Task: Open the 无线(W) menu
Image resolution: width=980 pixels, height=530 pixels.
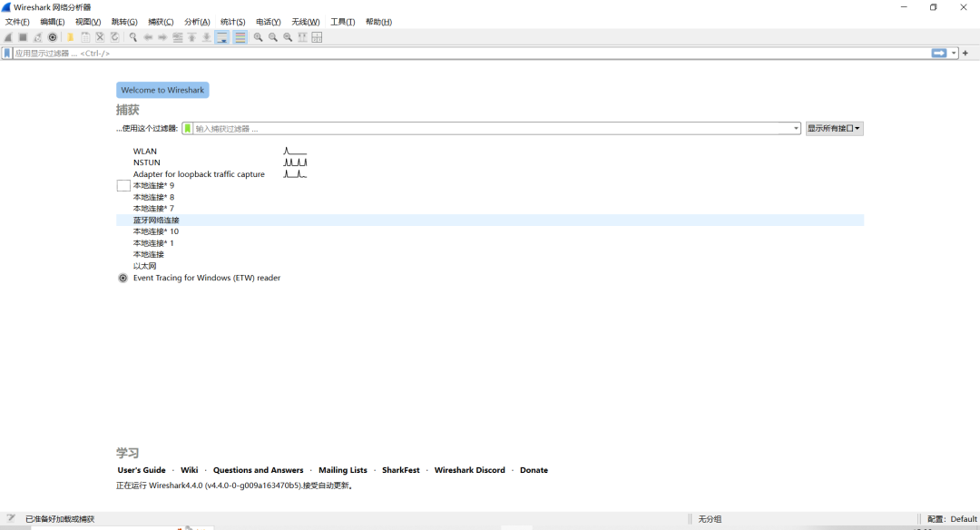Action: pyautogui.click(x=306, y=22)
